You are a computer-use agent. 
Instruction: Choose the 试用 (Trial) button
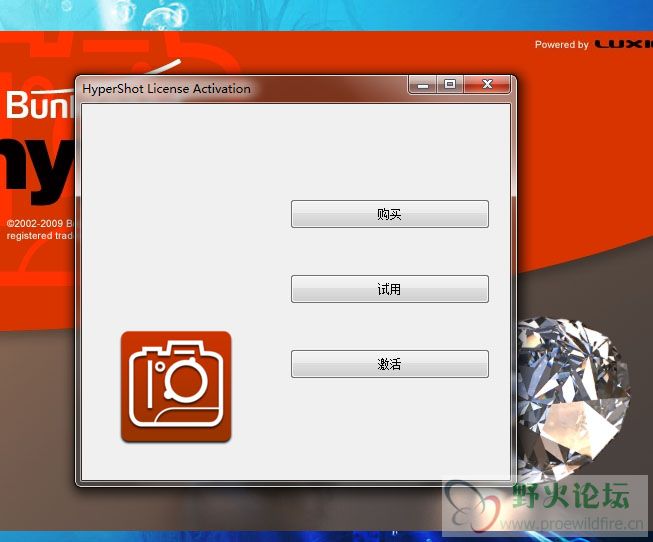pyautogui.click(x=390, y=289)
